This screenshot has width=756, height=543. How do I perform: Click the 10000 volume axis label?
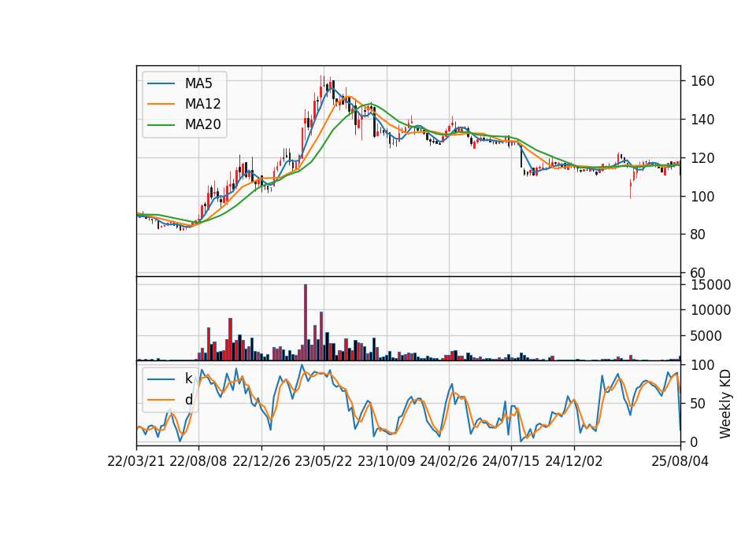coord(710,310)
